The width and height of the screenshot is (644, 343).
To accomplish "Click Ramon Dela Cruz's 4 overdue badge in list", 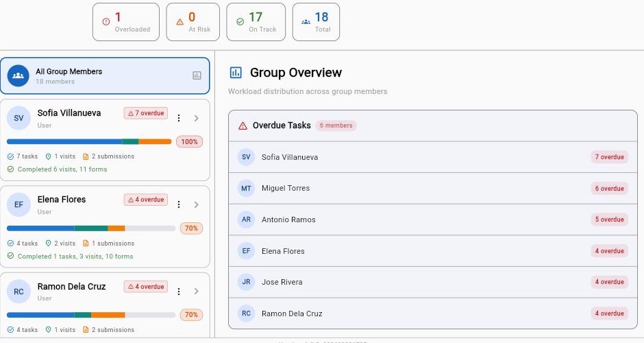I will (146, 287).
